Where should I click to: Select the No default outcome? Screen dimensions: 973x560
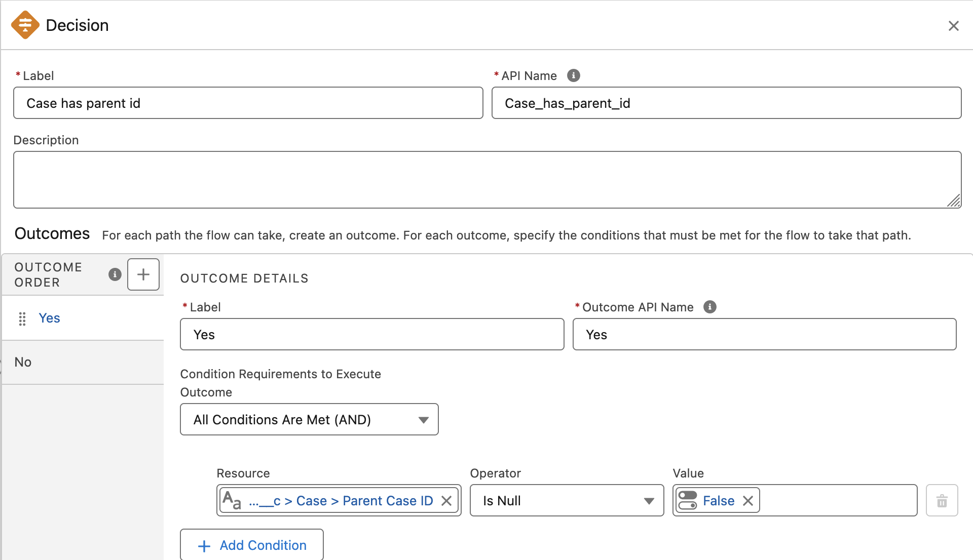[23, 362]
